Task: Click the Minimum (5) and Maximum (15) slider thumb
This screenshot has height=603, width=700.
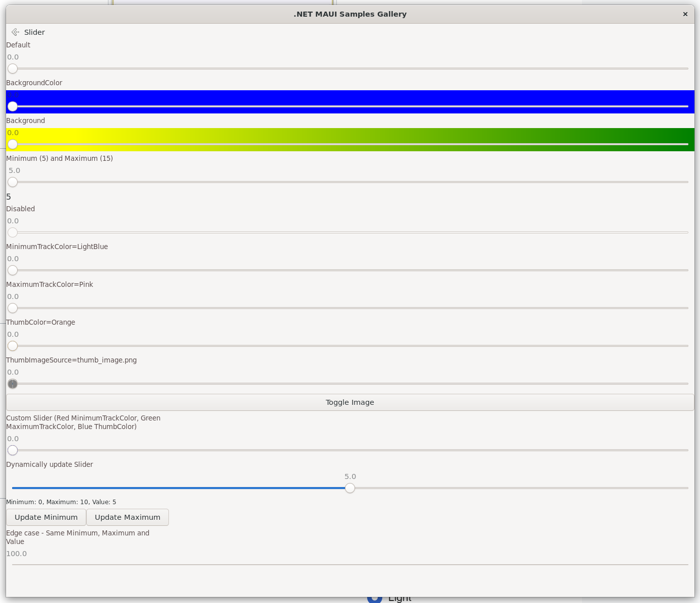Action: (x=13, y=182)
